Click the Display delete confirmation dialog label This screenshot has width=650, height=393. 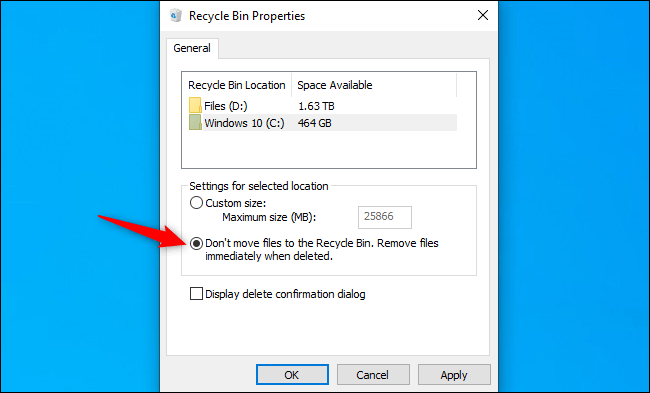(x=285, y=294)
